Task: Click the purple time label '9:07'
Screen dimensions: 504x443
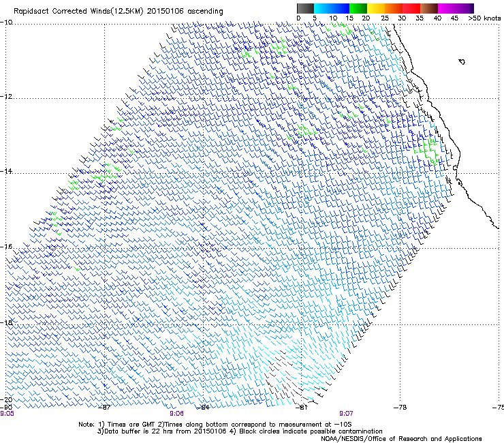Action: pyautogui.click(x=346, y=414)
